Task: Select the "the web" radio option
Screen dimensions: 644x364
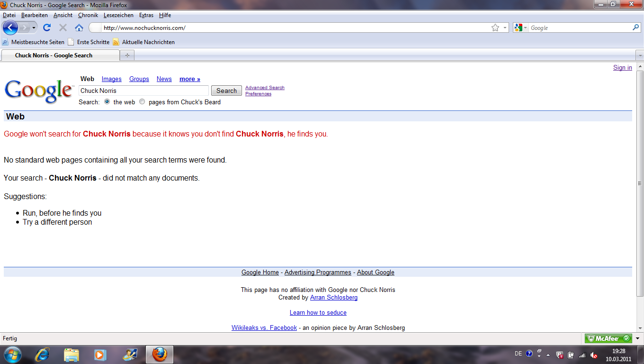Action: click(x=107, y=101)
